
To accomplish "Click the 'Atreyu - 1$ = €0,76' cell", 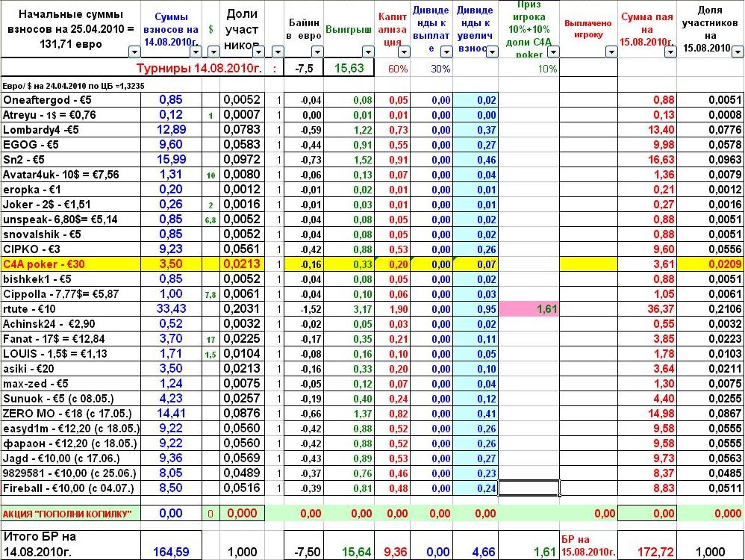I will pyautogui.click(x=71, y=114).
